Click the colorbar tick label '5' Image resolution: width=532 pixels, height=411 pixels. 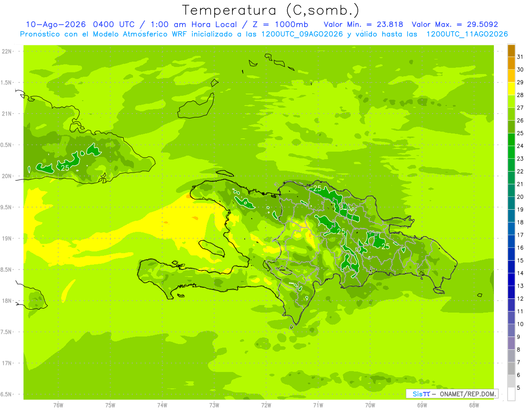point(518,388)
